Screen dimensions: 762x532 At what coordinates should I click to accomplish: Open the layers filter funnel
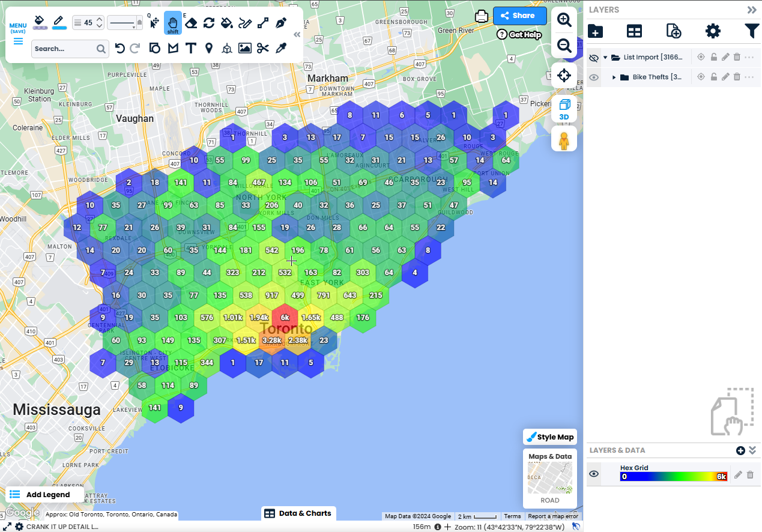click(x=752, y=31)
